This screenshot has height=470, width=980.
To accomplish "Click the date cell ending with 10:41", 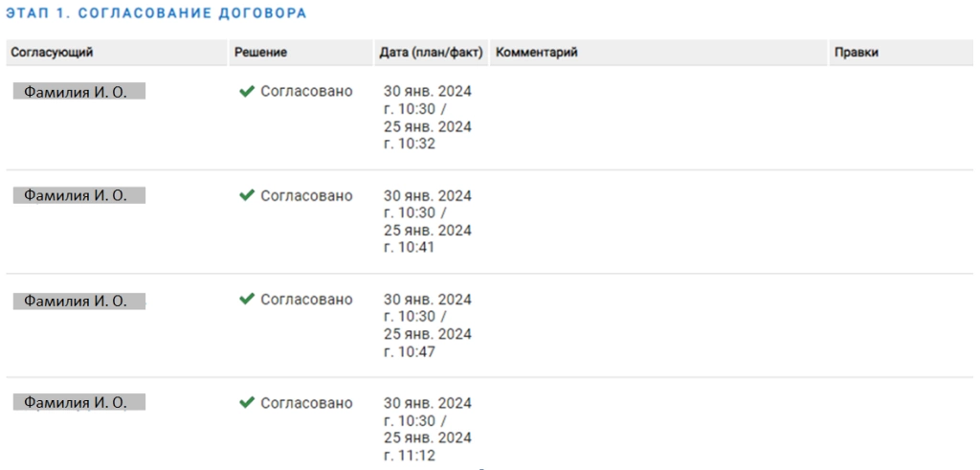I will pyautogui.click(x=427, y=221).
